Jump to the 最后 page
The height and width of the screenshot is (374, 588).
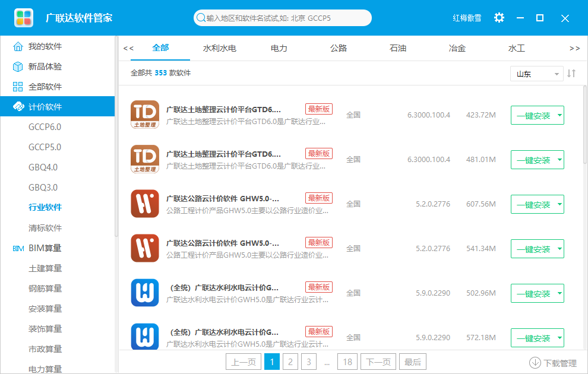(x=413, y=362)
